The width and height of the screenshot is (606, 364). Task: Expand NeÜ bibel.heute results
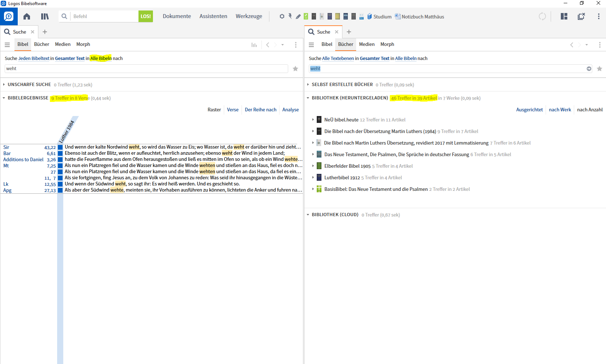tap(313, 120)
